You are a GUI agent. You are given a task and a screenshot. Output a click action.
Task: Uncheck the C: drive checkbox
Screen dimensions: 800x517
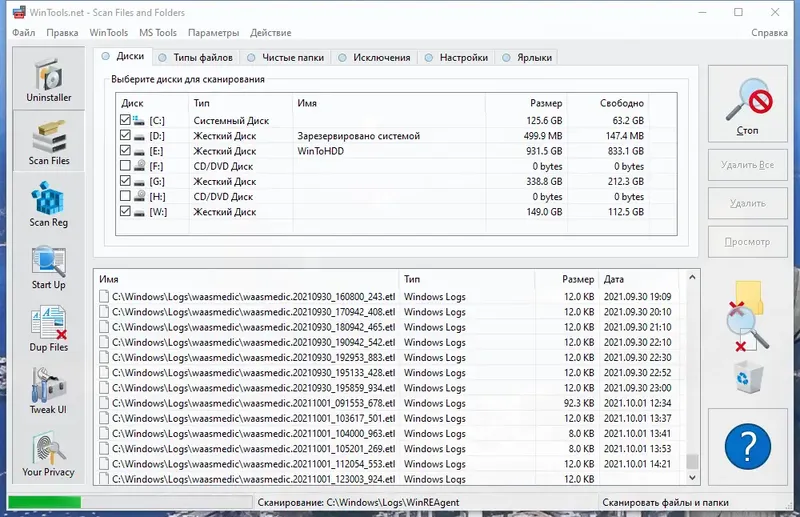[x=125, y=120]
